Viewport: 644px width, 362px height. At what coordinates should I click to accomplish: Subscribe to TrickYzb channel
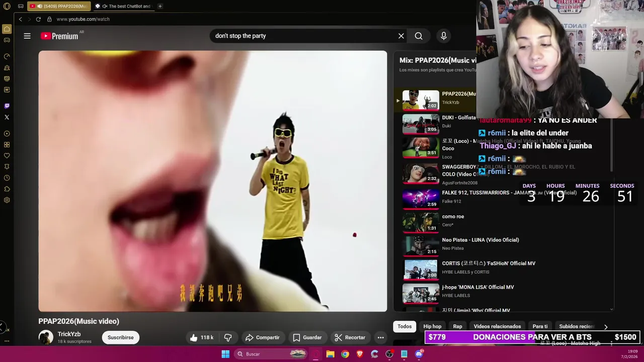(121, 337)
